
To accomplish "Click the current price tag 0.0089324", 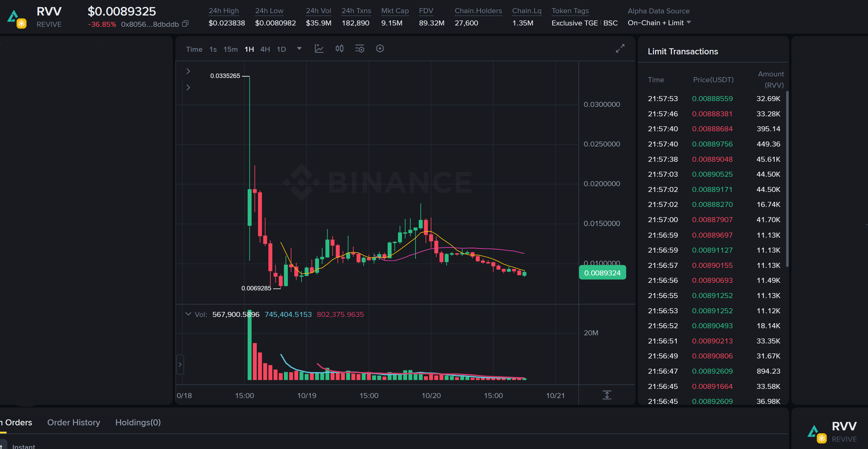I will click(x=602, y=273).
